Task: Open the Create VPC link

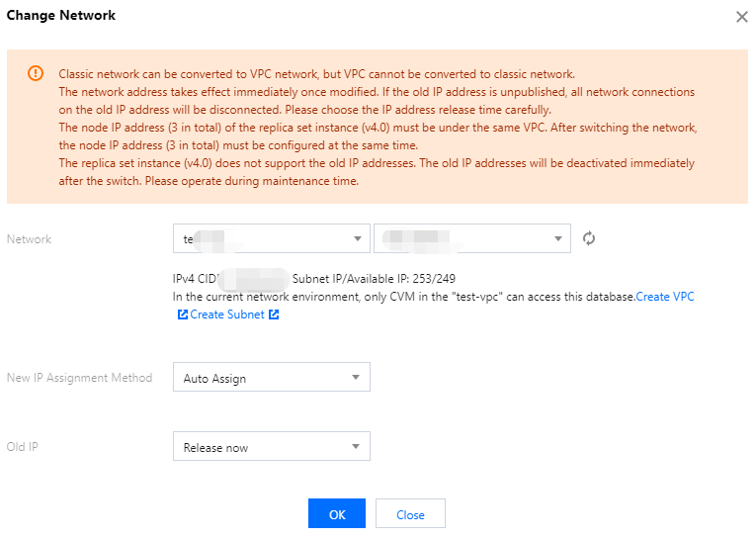Action: click(x=665, y=297)
